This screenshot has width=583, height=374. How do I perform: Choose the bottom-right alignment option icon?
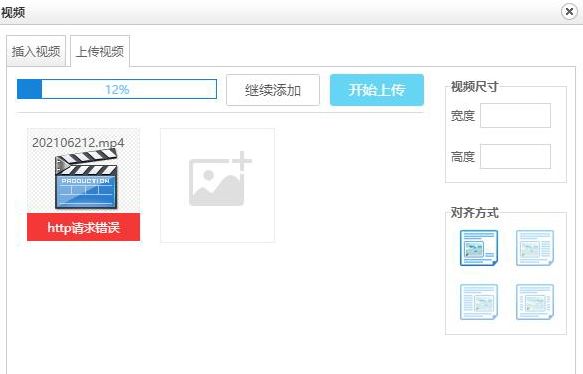(535, 302)
